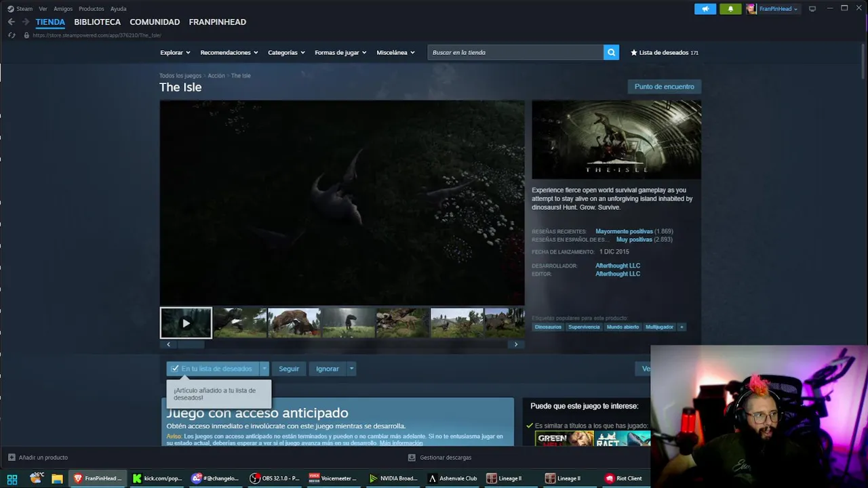Screen dimensions: 868x488
Task: Open the Formas de jugar dropdown
Action: (x=340, y=52)
